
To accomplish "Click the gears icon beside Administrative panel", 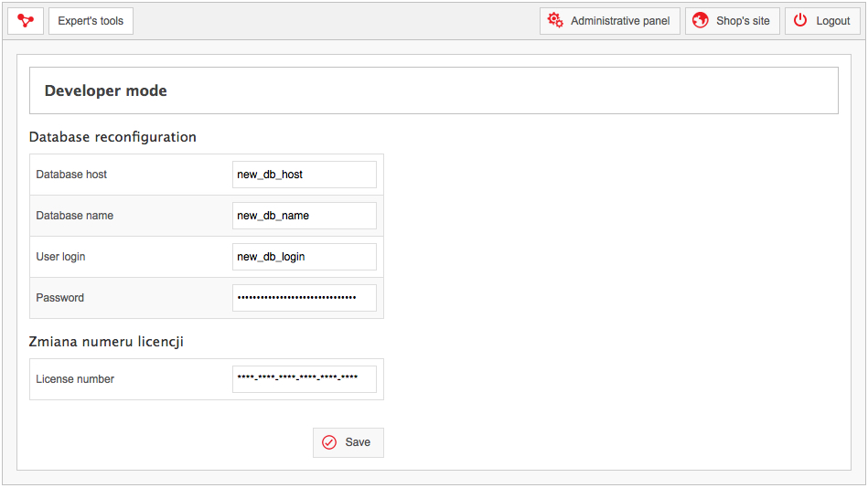I will (x=555, y=20).
